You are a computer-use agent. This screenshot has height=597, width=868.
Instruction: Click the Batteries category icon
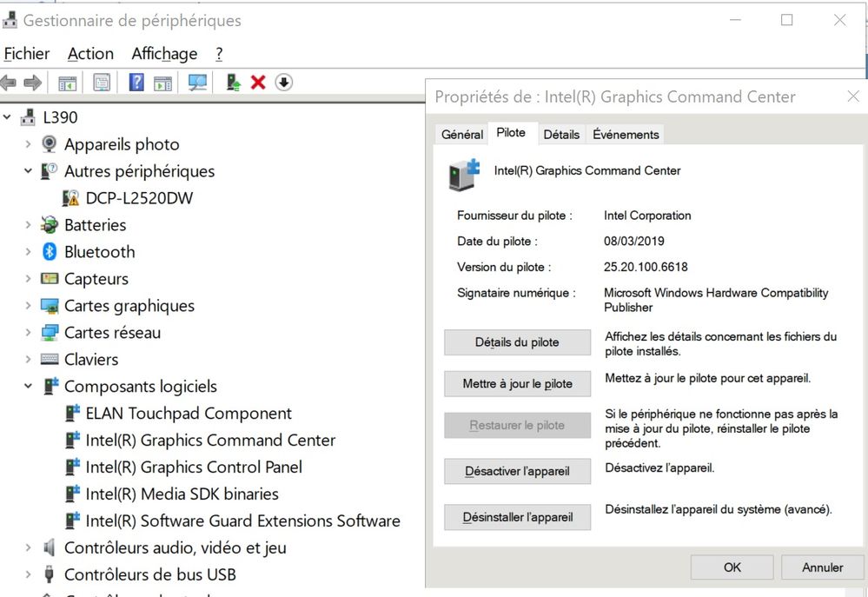[x=50, y=225]
